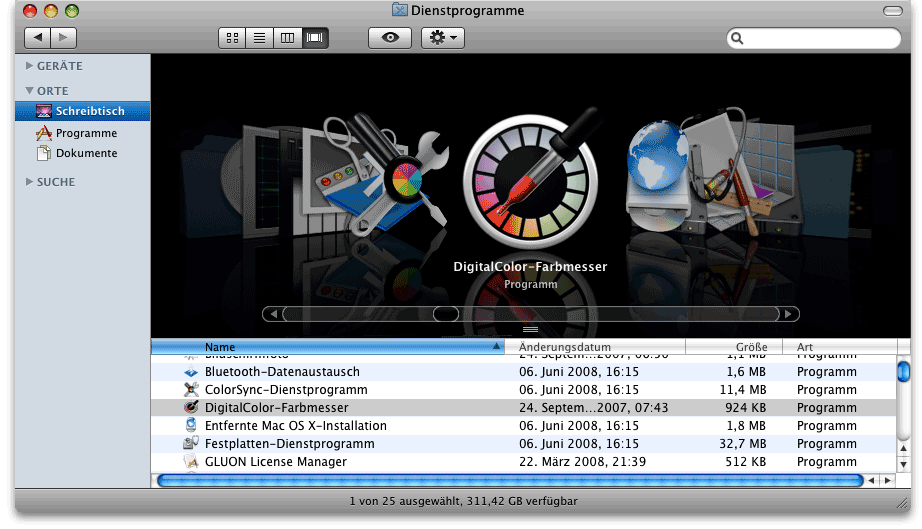Click the Festplatten-Dienstprogramm file icon

(191, 444)
